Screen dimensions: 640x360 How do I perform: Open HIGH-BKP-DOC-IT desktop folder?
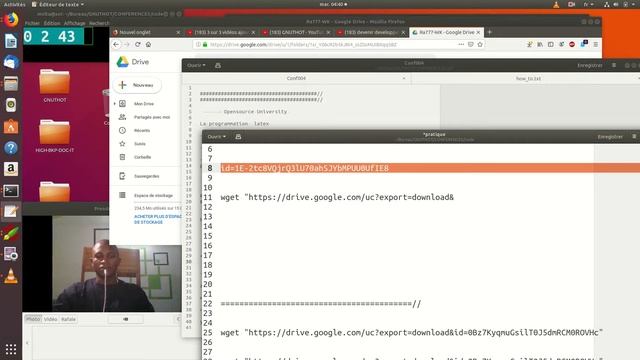[55, 136]
